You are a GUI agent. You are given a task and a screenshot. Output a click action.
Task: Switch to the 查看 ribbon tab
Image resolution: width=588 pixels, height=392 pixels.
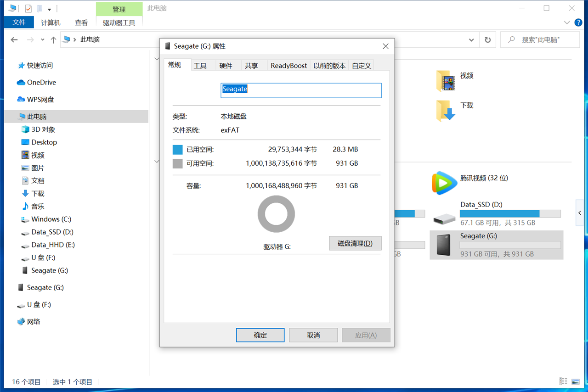coord(81,22)
